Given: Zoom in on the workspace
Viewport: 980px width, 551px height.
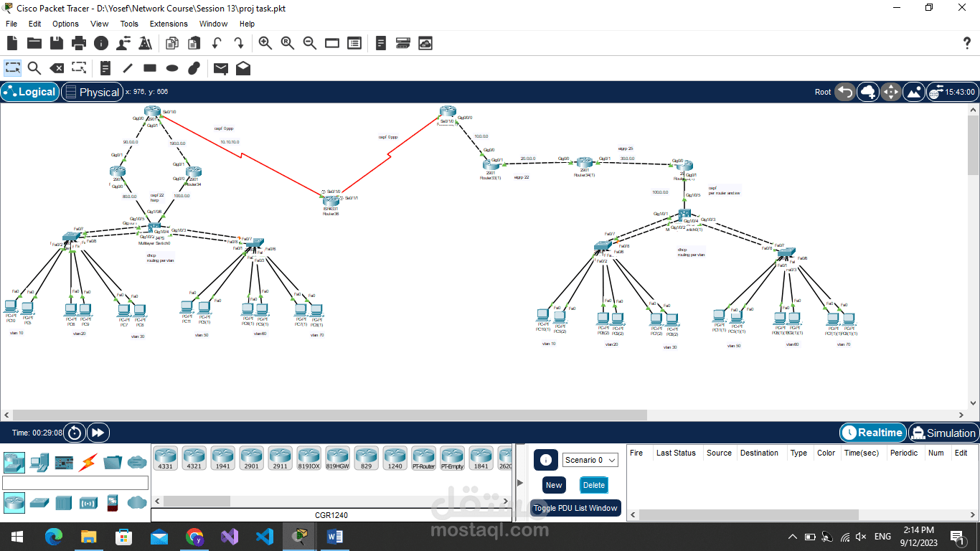Looking at the screenshot, I should pyautogui.click(x=265, y=43).
